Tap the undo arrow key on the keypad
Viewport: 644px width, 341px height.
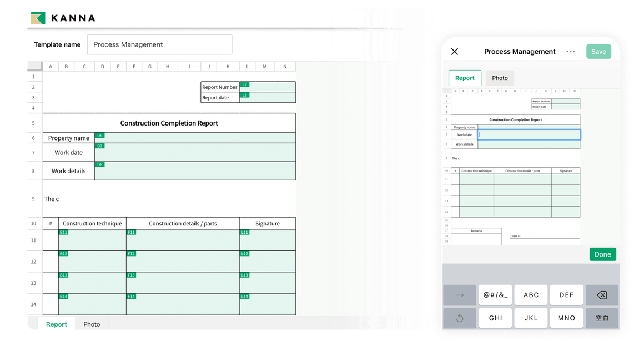tap(460, 318)
